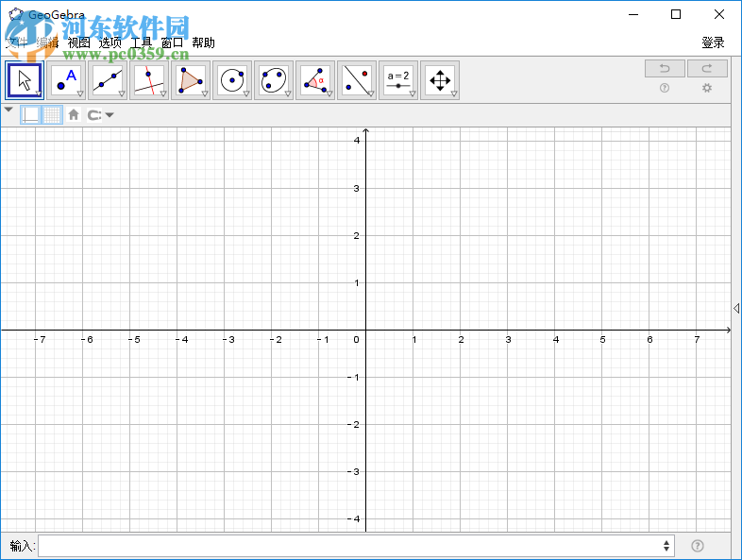Expand Polygon tool submenu arrow
Image resolution: width=742 pixels, height=560 pixels.
[205, 93]
